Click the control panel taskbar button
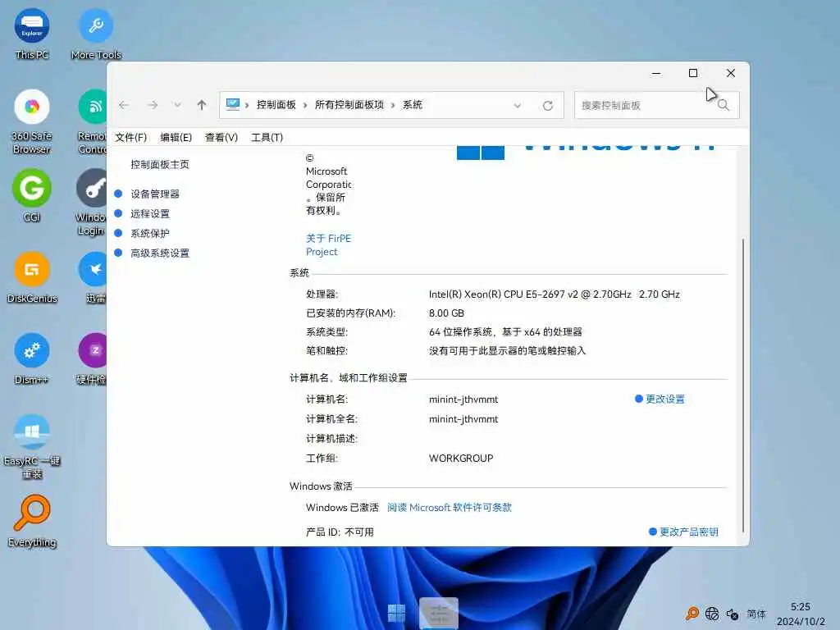The width and height of the screenshot is (840, 630). [439, 613]
